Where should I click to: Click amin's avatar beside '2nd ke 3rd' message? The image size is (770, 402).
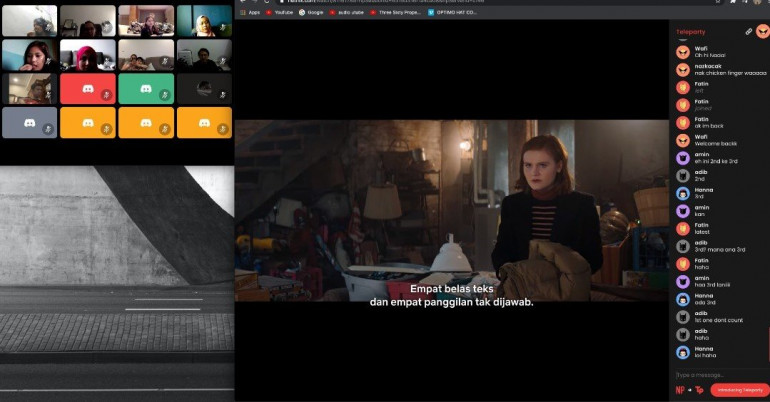pyautogui.click(x=683, y=158)
